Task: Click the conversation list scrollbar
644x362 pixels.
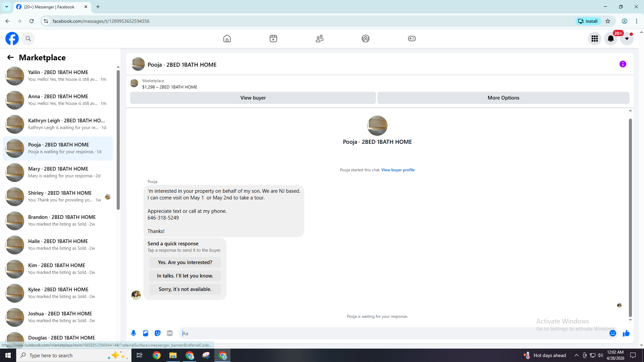Action: click(x=118, y=140)
